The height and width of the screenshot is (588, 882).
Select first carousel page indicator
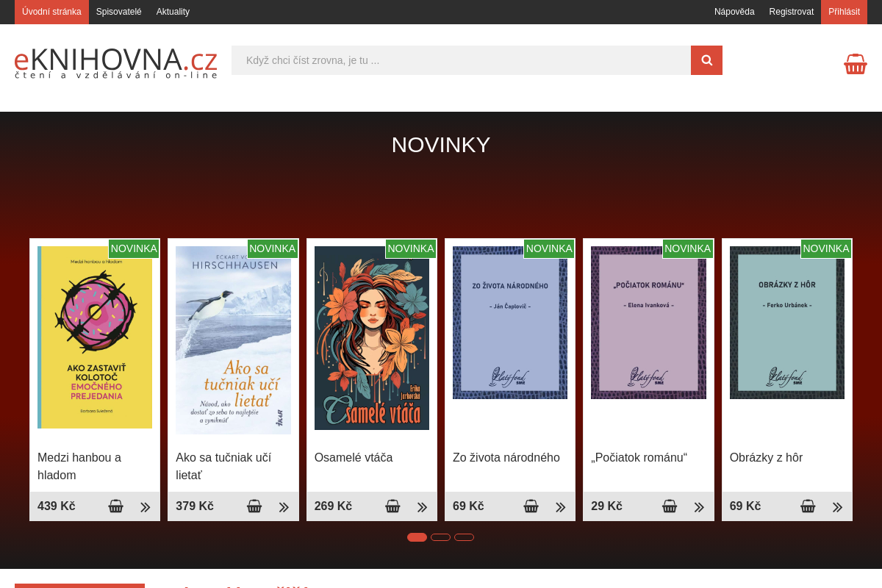tap(417, 537)
